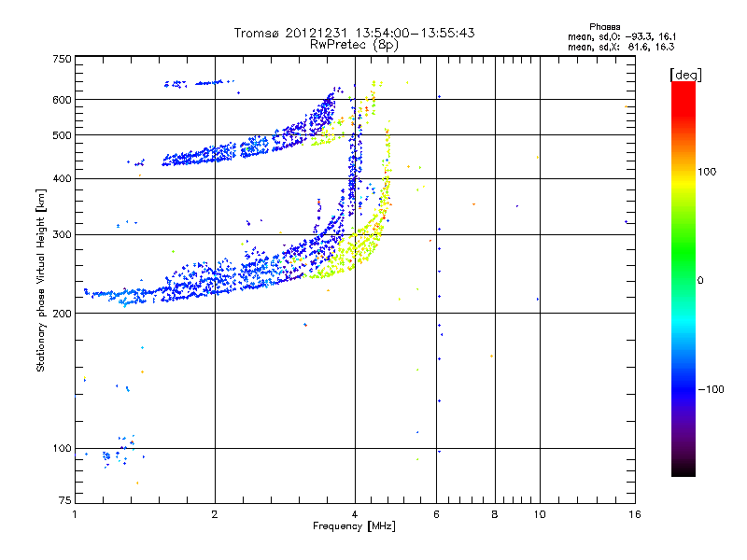Viewport: 747px width, 560px height.
Task: Click the "Phases" heading text
Action: [x=604, y=27]
